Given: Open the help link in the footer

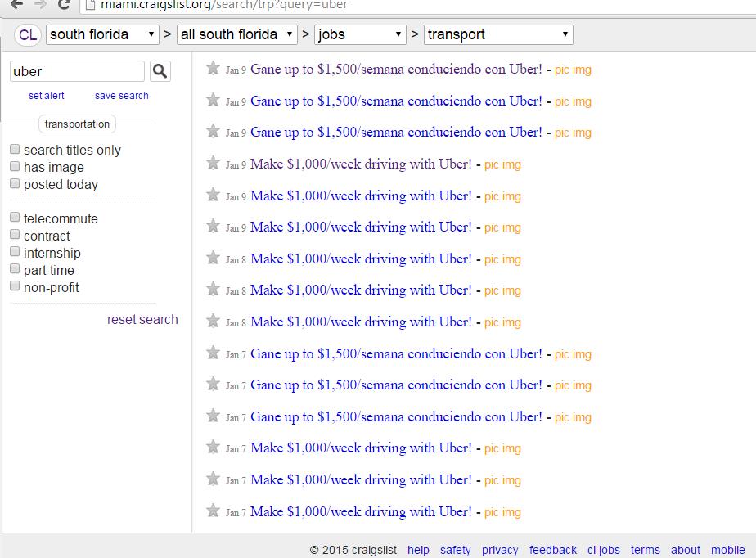Looking at the screenshot, I should coord(418,550).
